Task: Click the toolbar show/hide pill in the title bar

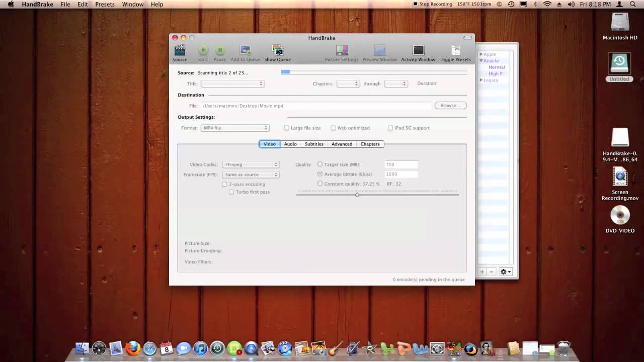Action: (468, 38)
